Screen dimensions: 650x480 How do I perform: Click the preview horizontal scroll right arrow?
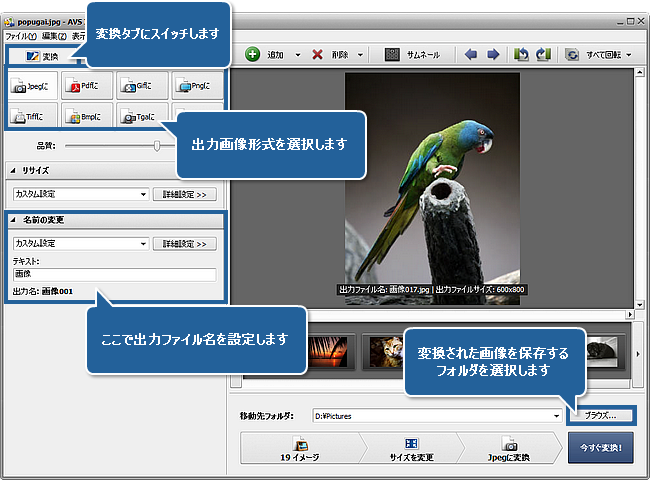(630, 315)
